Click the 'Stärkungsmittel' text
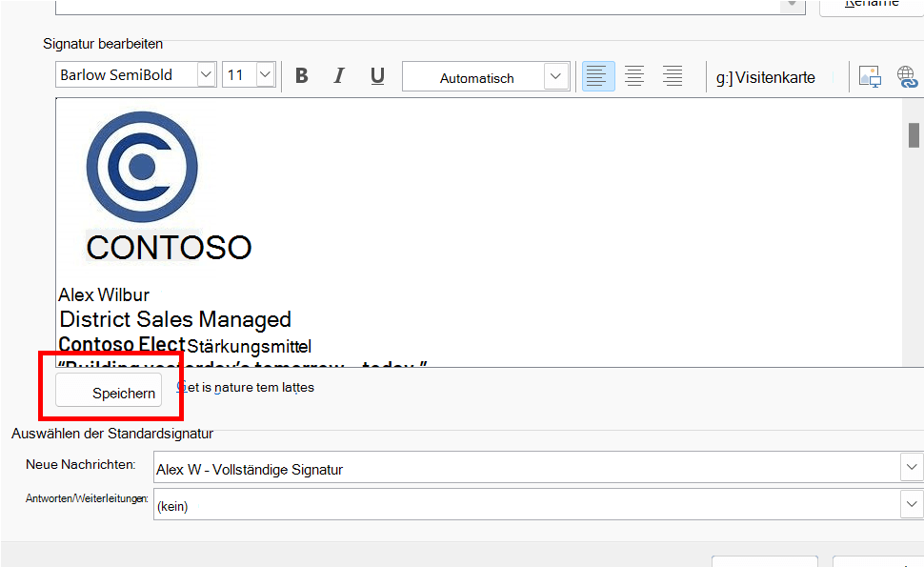The width and height of the screenshot is (924, 567). tap(250, 346)
